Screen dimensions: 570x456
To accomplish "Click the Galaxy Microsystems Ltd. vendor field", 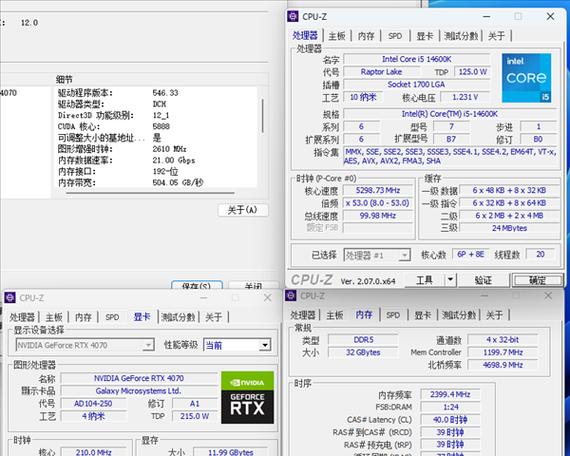I will (139, 391).
